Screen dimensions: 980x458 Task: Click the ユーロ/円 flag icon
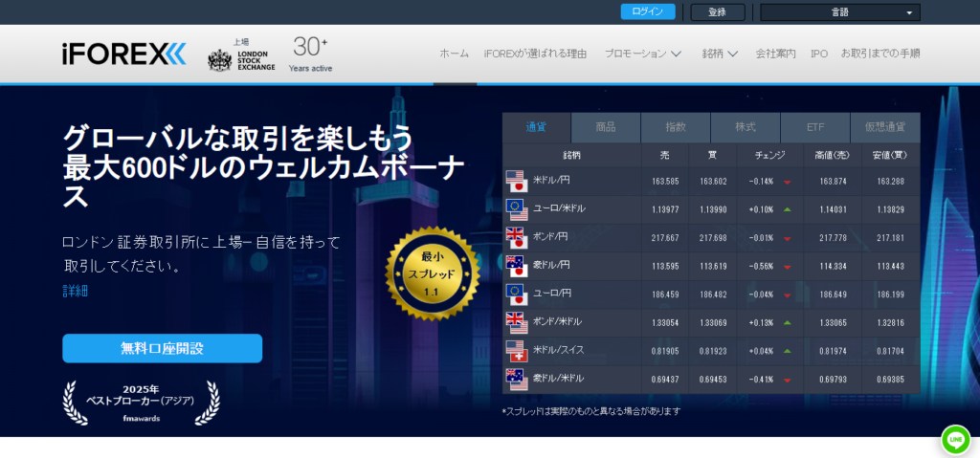(517, 294)
